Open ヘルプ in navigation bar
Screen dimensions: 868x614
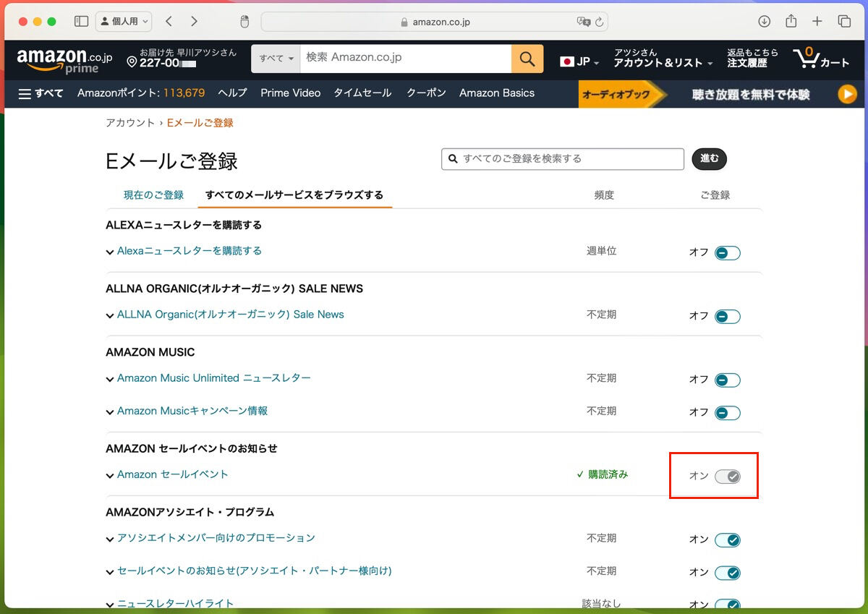point(232,93)
